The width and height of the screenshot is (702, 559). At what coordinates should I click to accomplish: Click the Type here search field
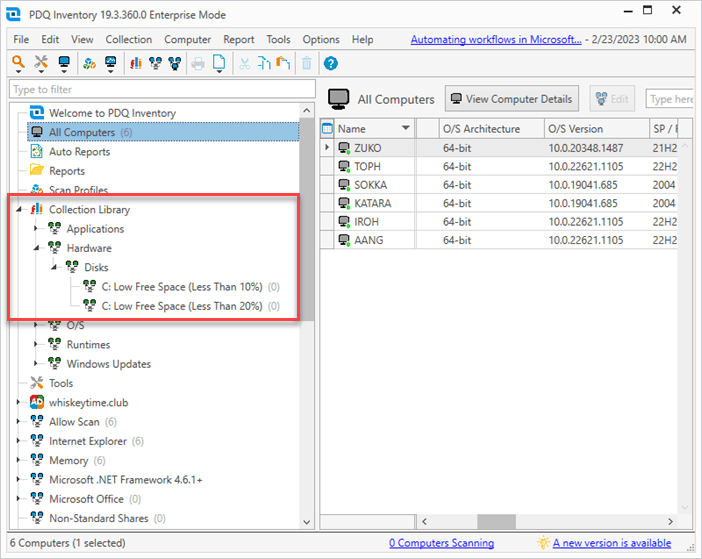(670, 99)
